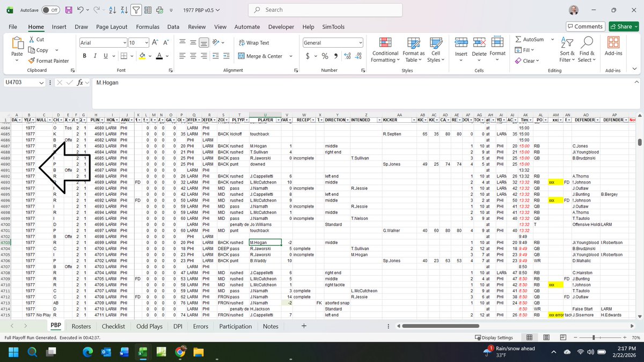
Task: Toggle bottom vertical alignment
Action: click(x=204, y=43)
